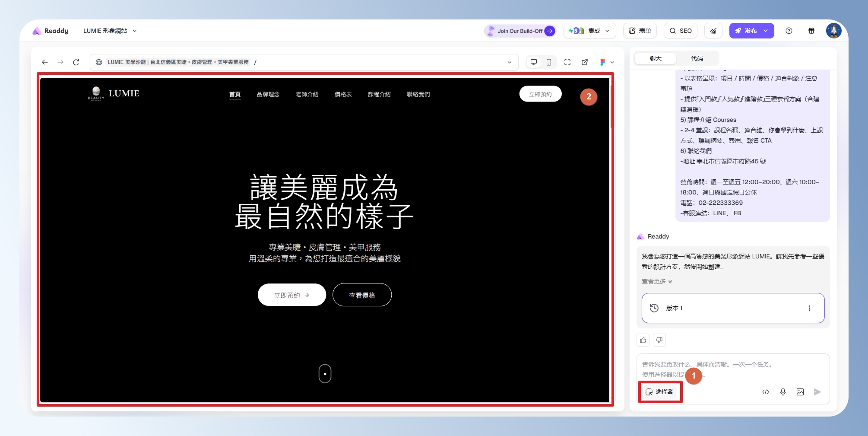
Task: Open the gift rewards icon
Action: coord(811,31)
